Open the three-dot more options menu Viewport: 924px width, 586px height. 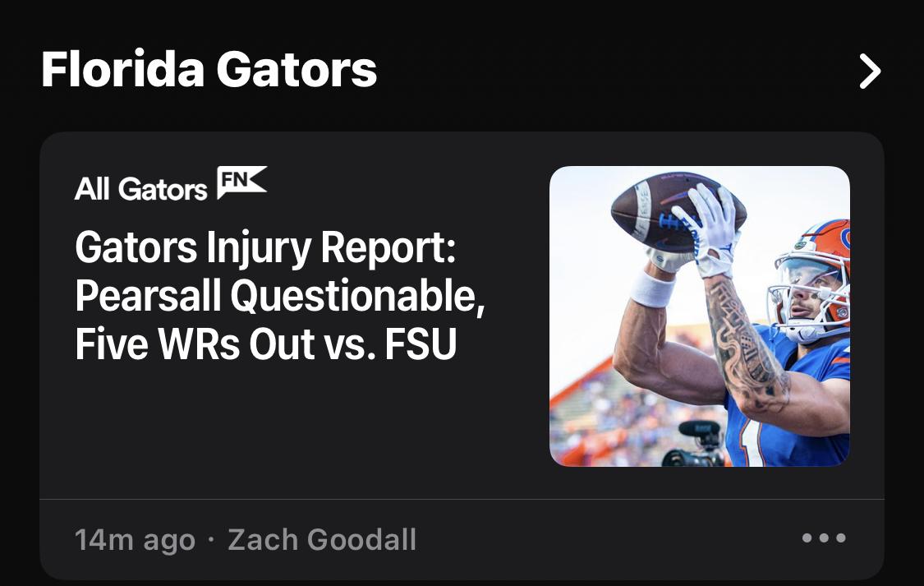click(824, 538)
